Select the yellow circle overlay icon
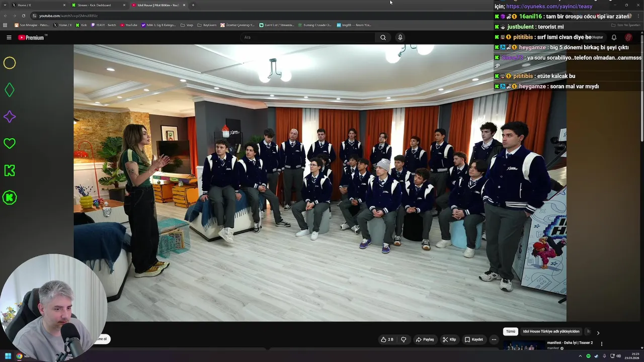 tap(10, 63)
